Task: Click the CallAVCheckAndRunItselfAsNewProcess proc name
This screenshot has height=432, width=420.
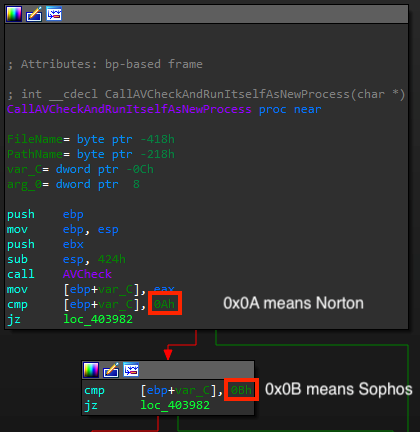Action: [129, 109]
